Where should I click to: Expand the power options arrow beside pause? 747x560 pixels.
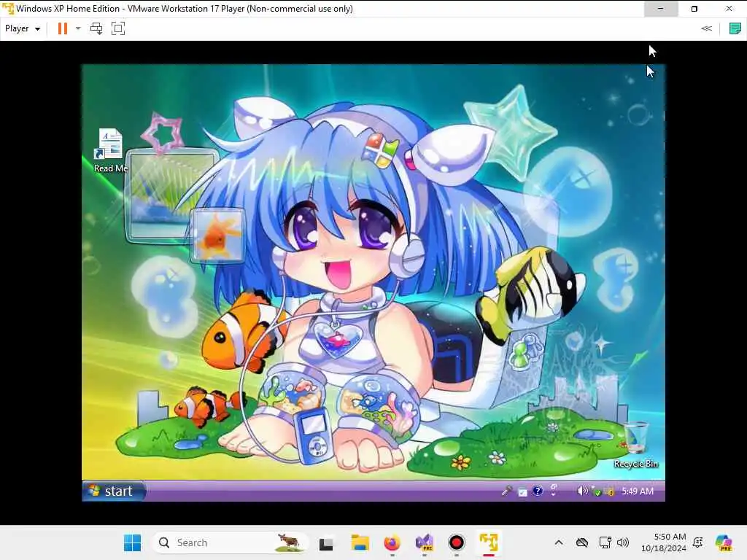point(78,28)
